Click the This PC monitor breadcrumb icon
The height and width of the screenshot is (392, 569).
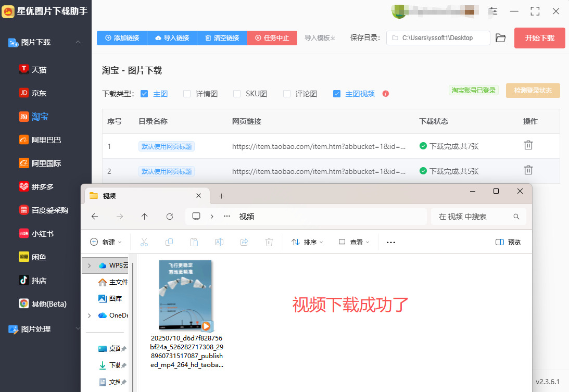(x=196, y=217)
